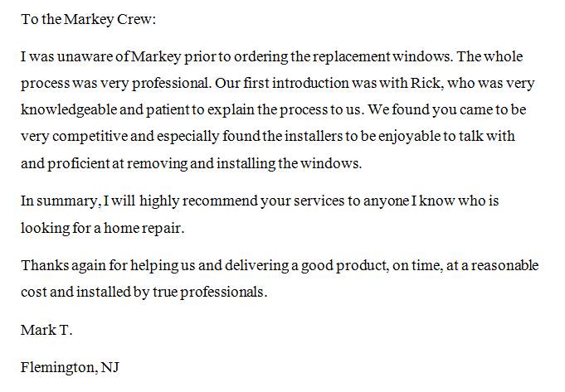Screen dimensions: 565x392
Task: Click the greeting 'To the Markey Crew:'
Action: [x=88, y=19]
